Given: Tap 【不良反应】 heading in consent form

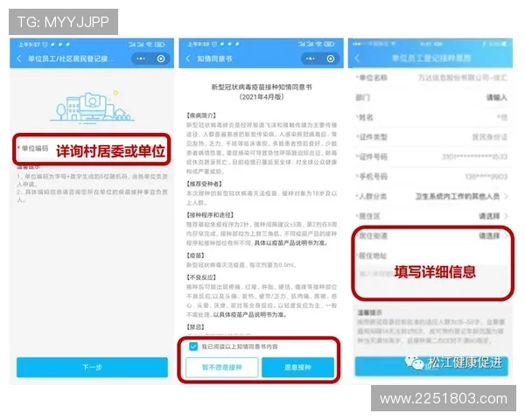Looking at the screenshot, I should click(201, 277).
